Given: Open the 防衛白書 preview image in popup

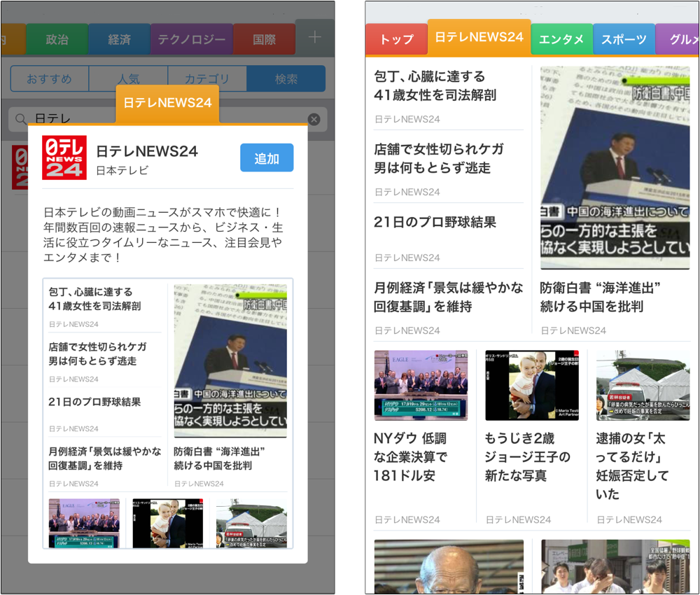Looking at the screenshot, I should 230,361.
